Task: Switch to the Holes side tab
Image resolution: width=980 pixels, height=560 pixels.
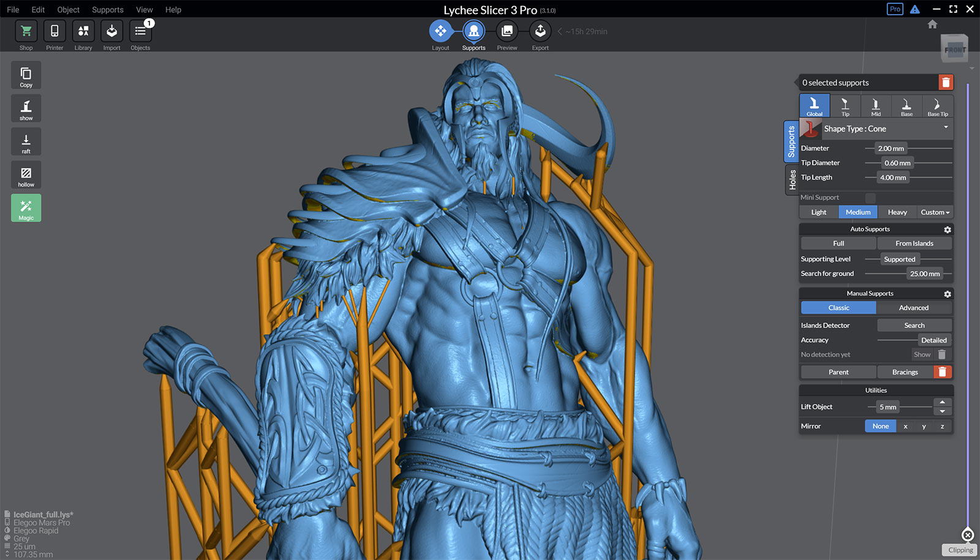Action: 792,180
